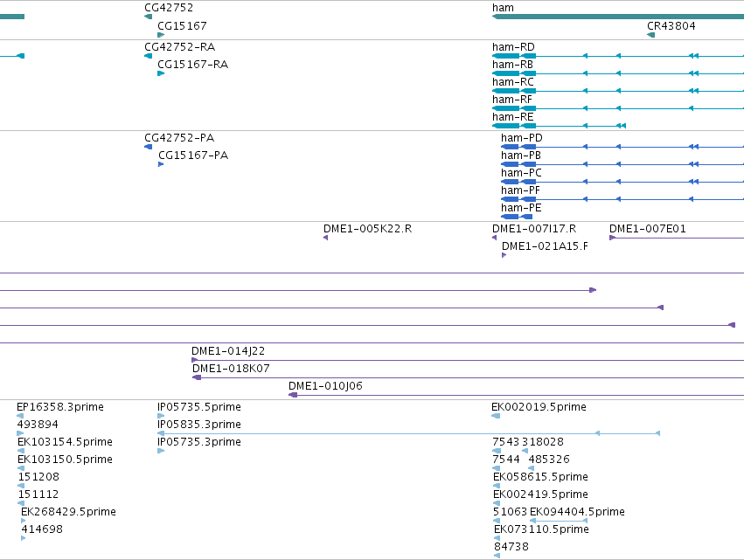The image size is (744, 560).
Task: Click the EK058615.5prime arrow glyph
Action: [x=497, y=486]
